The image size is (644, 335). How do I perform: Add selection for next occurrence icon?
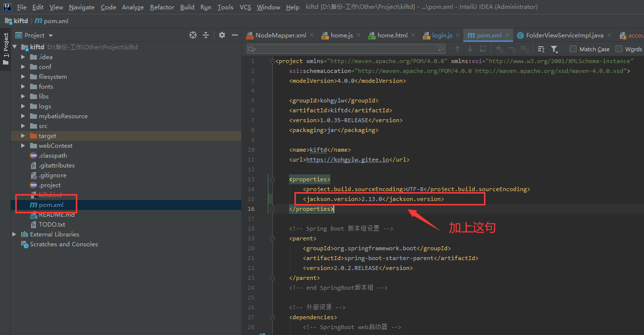pos(499,49)
